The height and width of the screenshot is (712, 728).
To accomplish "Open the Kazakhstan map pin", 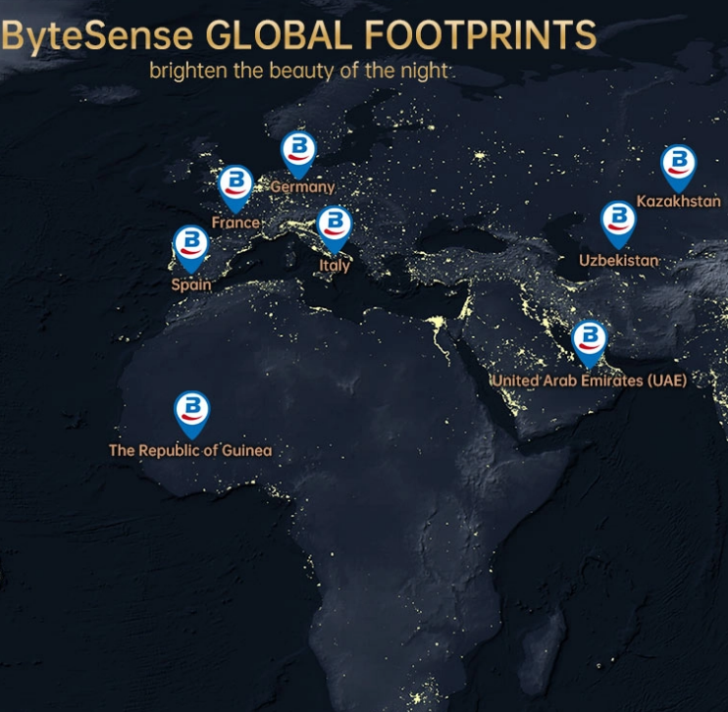I will pyautogui.click(x=678, y=169).
